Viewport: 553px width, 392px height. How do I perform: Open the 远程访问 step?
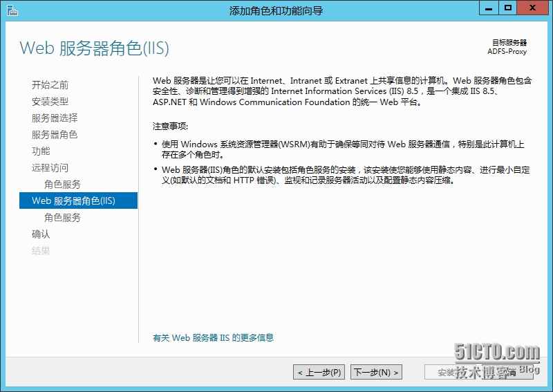pyautogui.click(x=50, y=168)
